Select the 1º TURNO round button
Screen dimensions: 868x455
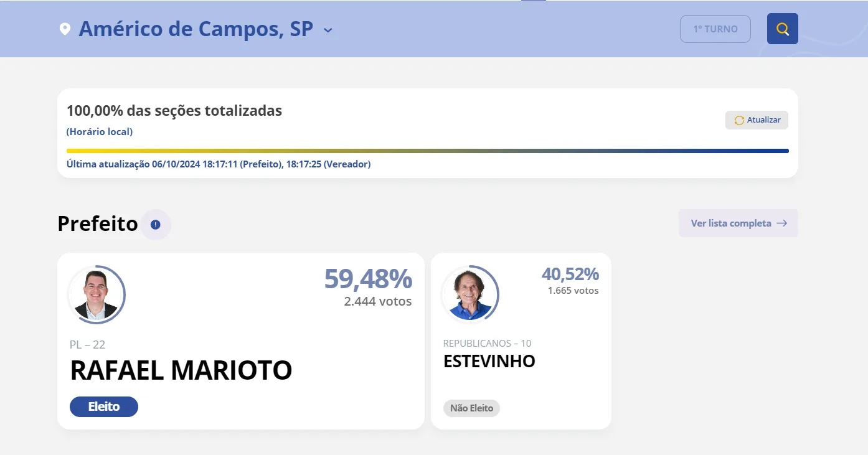[x=715, y=29]
